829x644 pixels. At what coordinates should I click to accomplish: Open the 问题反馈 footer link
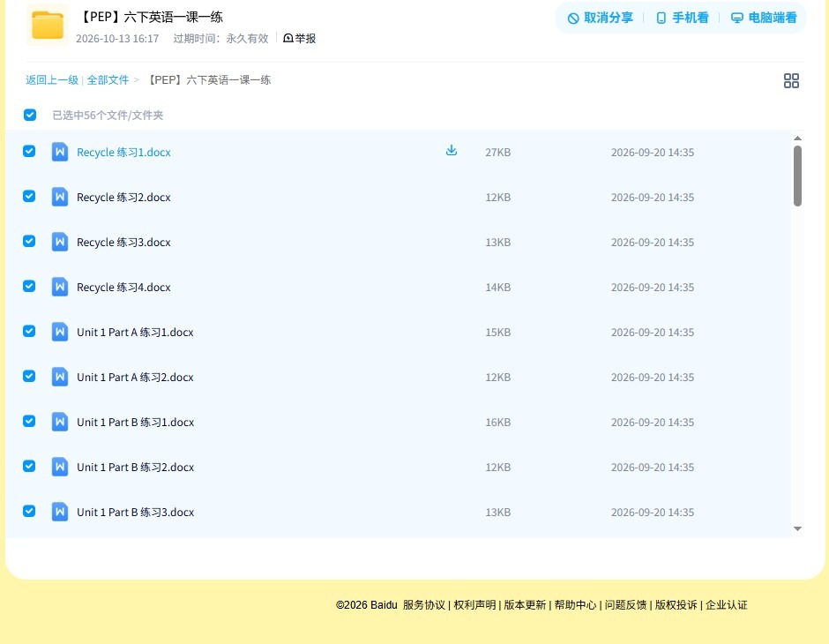pyautogui.click(x=625, y=605)
